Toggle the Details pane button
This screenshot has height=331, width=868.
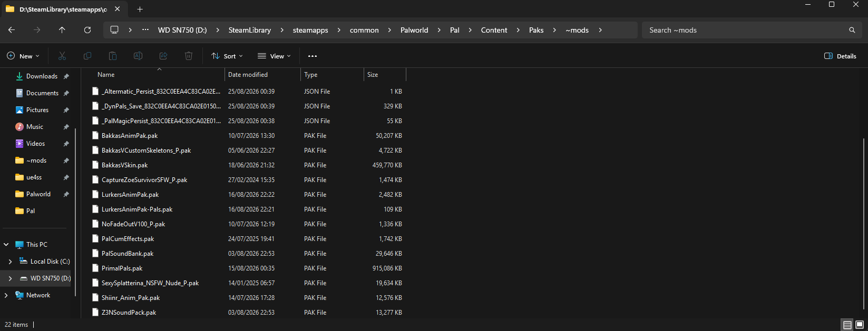(x=840, y=56)
